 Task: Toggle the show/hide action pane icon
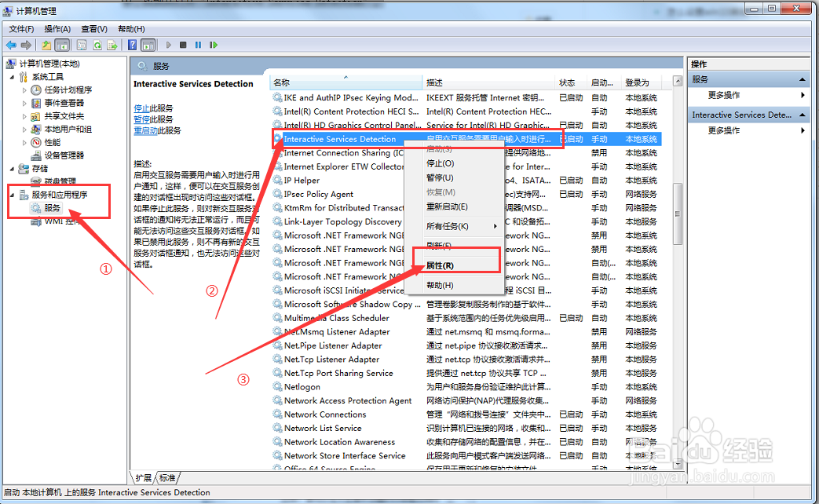pos(149,45)
